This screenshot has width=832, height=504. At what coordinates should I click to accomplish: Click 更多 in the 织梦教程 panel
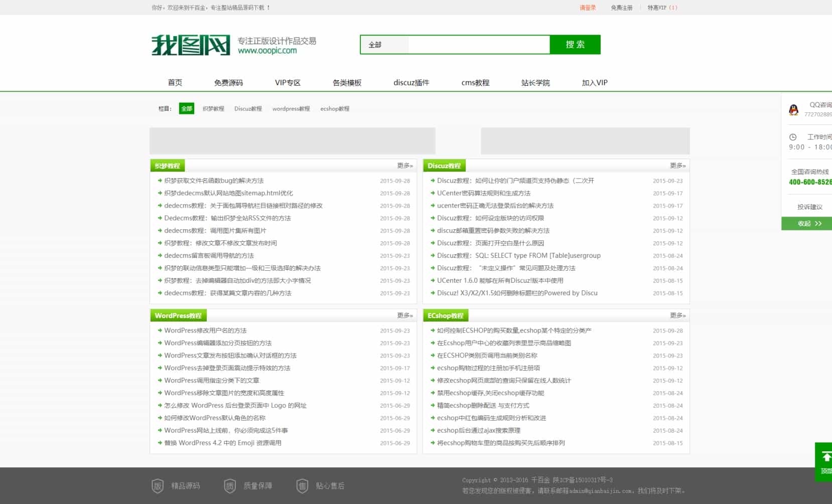405,165
